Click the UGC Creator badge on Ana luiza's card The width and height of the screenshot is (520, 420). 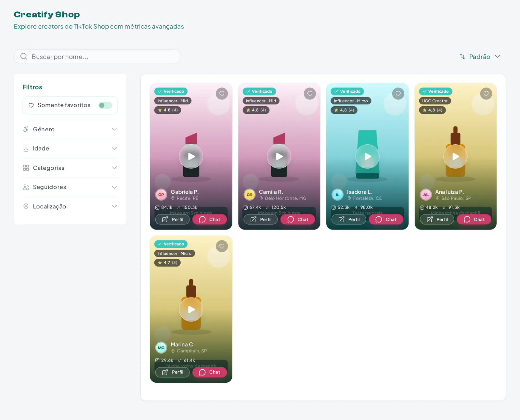tap(435, 101)
